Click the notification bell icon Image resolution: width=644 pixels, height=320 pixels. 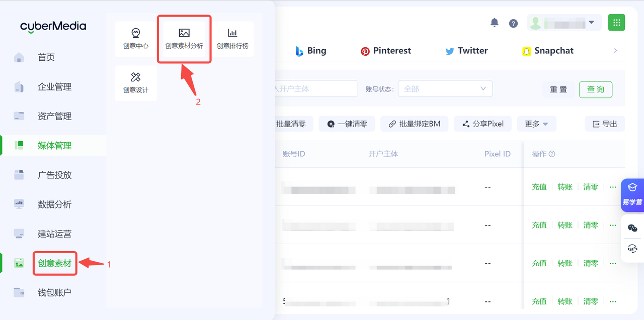click(x=495, y=23)
